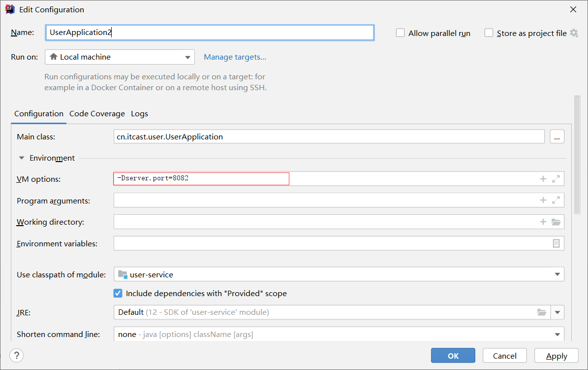Click the "Program arguments:" label
588x370 pixels.
click(53, 201)
